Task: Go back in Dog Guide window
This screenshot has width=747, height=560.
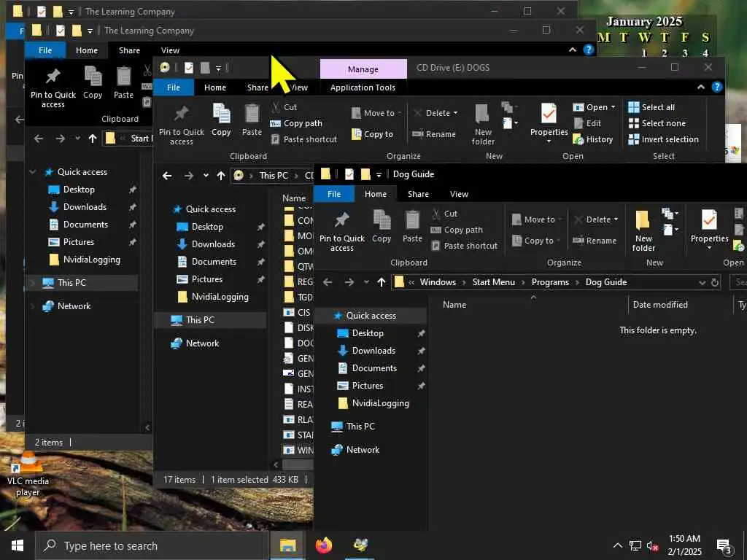Action: tap(328, 282)
